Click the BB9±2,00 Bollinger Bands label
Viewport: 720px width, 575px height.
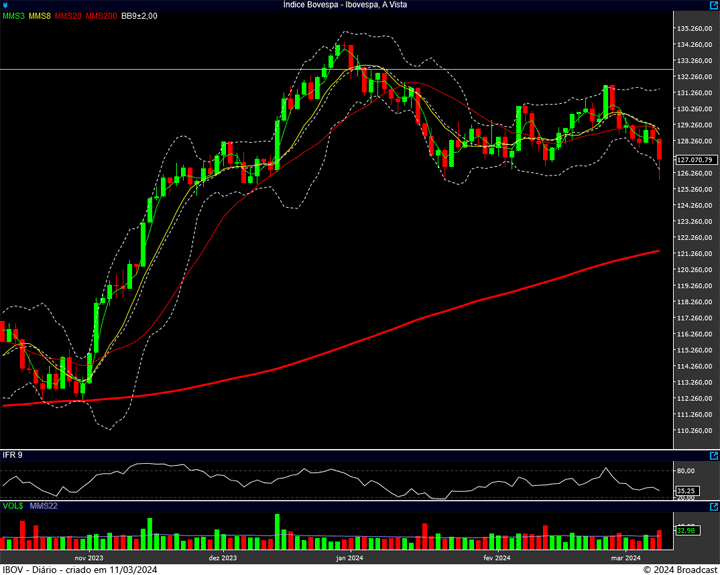[x=139, y=16]
